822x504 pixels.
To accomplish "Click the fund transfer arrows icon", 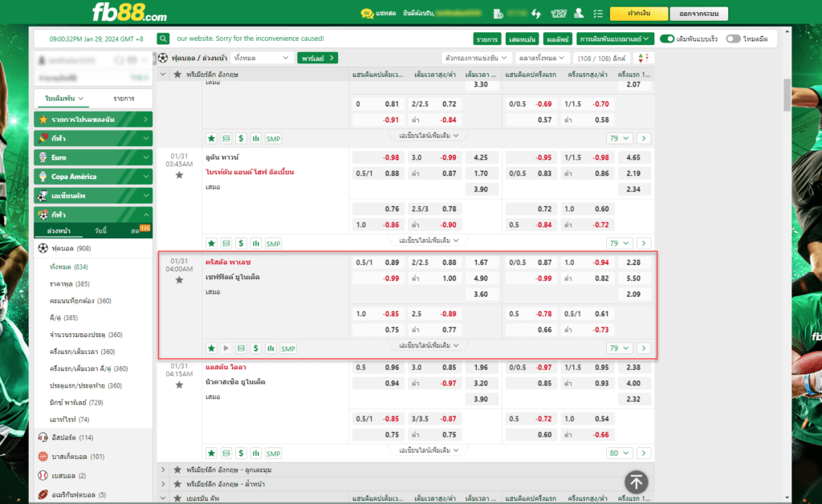I will pyautogui.click(x=535, y=14).
